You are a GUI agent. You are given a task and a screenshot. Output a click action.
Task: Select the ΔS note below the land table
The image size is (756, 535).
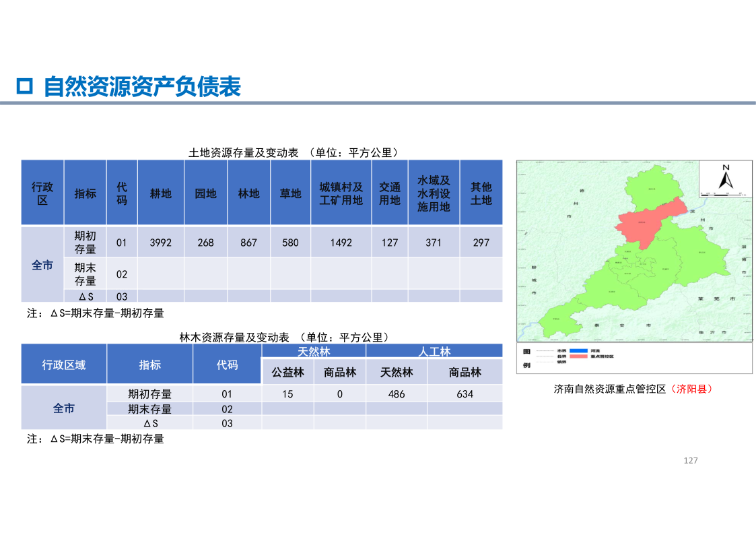tap(96, 313)
